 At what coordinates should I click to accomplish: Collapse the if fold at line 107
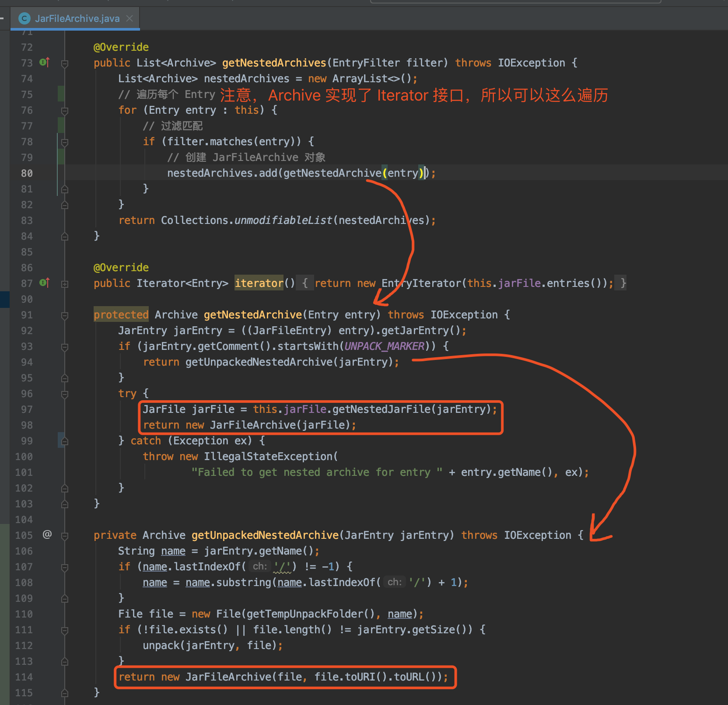(65, 568)
